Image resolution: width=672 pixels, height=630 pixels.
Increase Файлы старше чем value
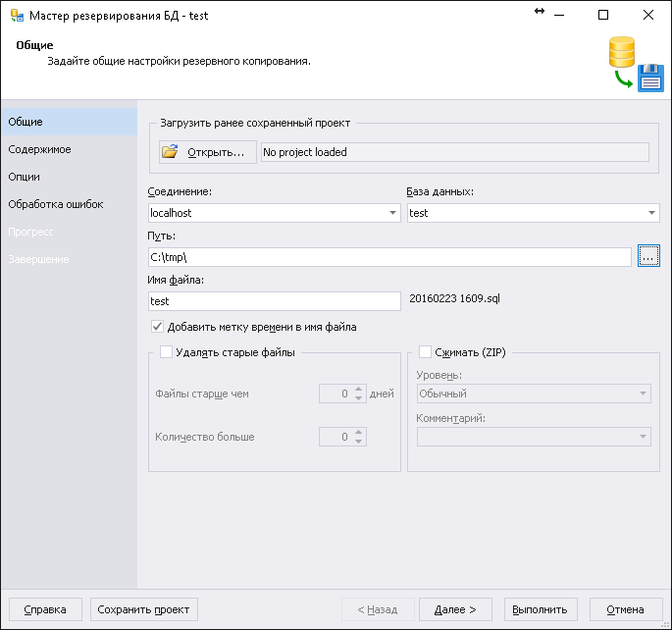click(x=359, y=389)
